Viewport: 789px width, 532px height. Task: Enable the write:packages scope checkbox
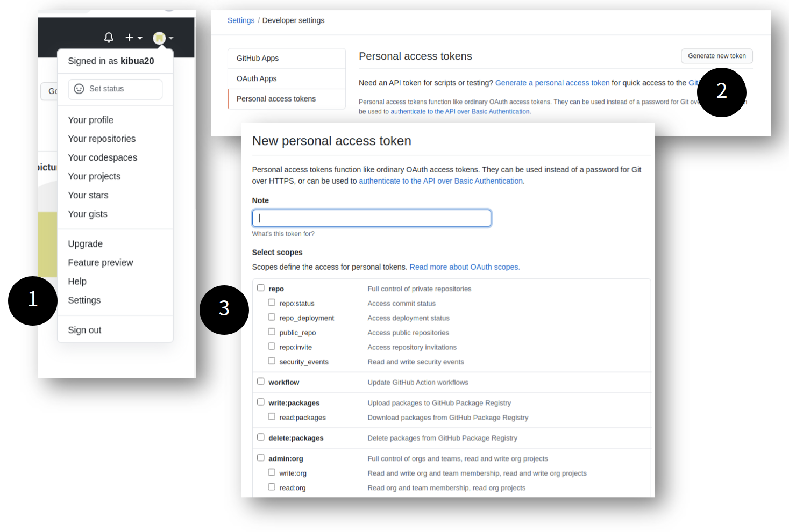(261, 402)
